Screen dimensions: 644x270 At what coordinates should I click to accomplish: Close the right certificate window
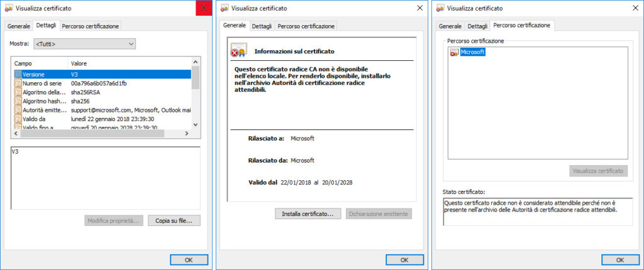pos(635,8)
